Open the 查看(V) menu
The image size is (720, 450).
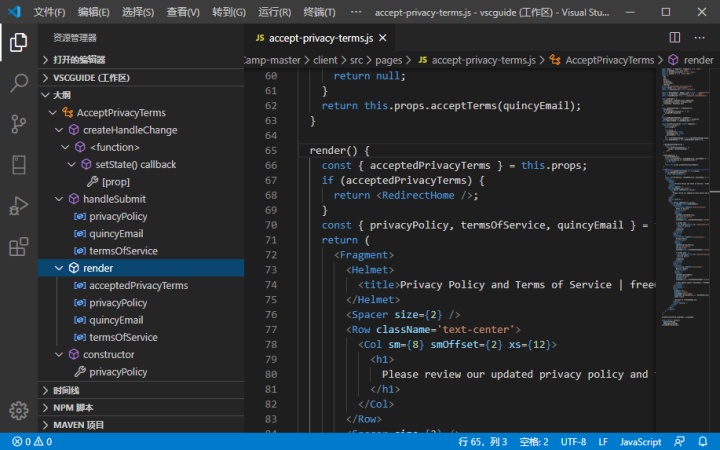click(183, 12)
